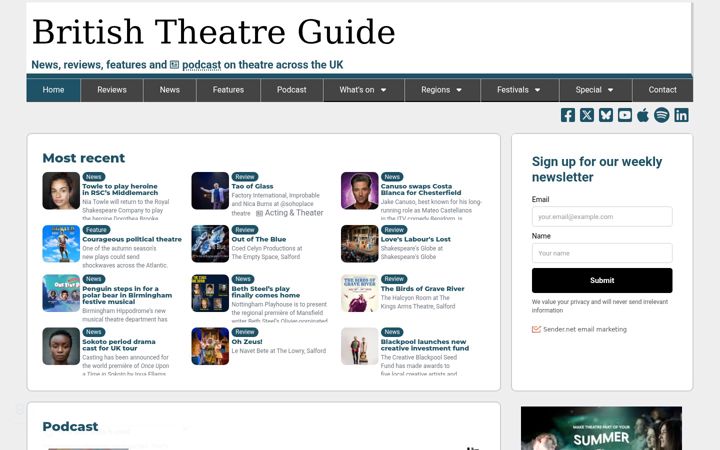Screen dimensions: 720x450
Task: Open the Apple Podcasts icon
Action: pos(643,115)
